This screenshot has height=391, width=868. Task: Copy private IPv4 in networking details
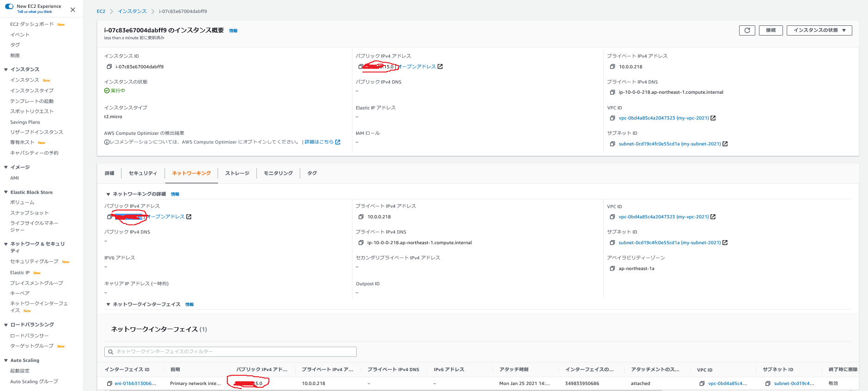tap(361, 217)
